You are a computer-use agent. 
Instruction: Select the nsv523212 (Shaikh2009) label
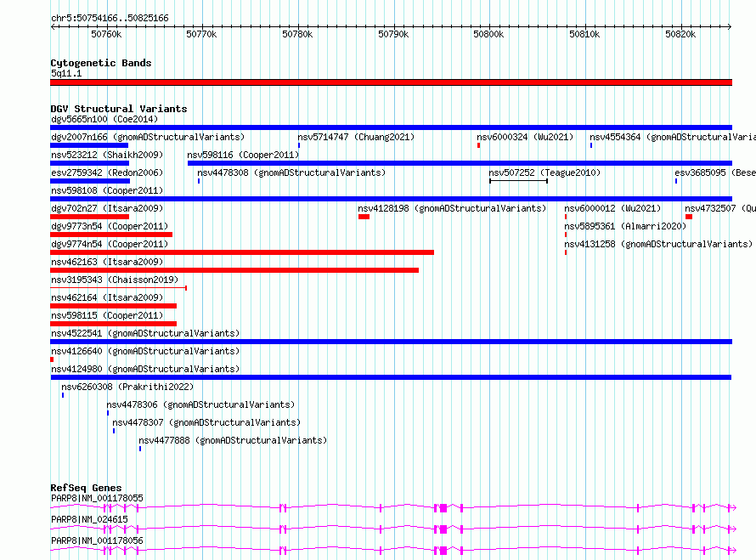(107, 155)
